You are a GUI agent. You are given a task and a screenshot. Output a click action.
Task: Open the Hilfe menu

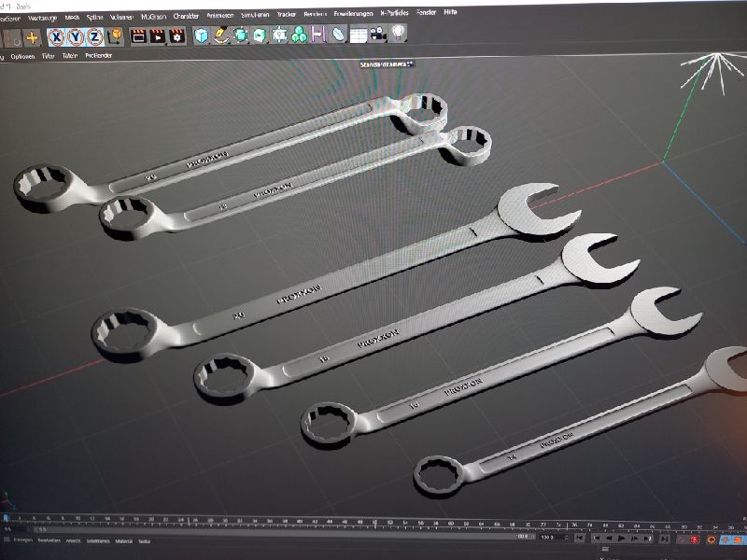tap(450, 12)
